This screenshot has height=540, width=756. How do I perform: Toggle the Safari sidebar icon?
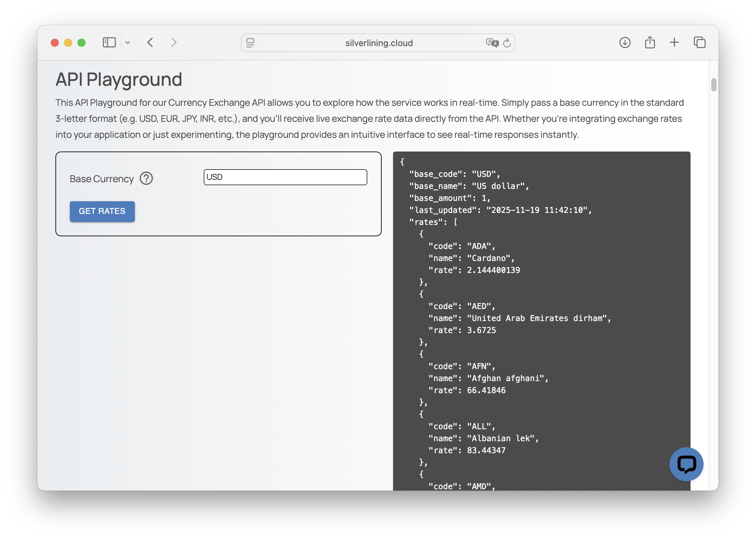click(109, 43)
